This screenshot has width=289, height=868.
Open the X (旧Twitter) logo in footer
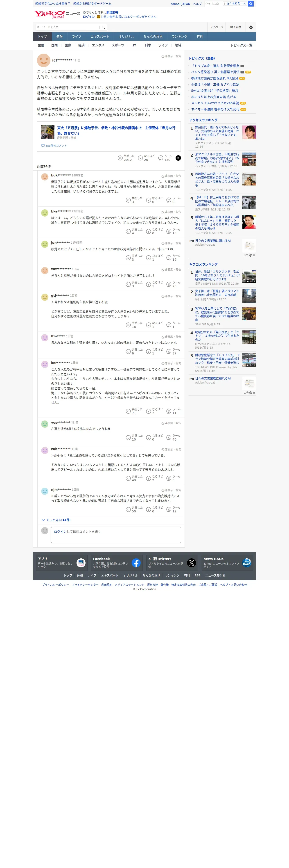pyautogui.click(x=192, y=563)
